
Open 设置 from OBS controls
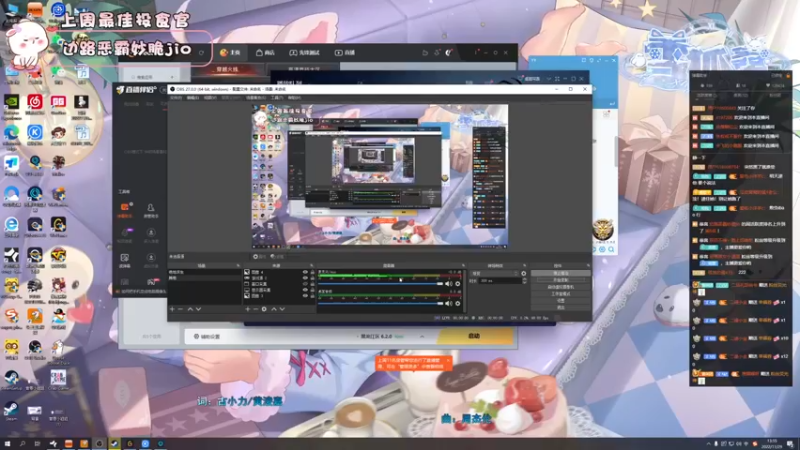tap(561, 301)
